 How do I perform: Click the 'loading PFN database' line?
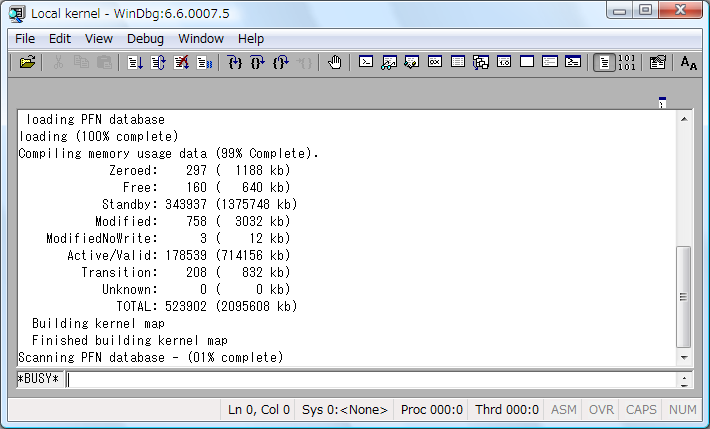click(96, 120)
